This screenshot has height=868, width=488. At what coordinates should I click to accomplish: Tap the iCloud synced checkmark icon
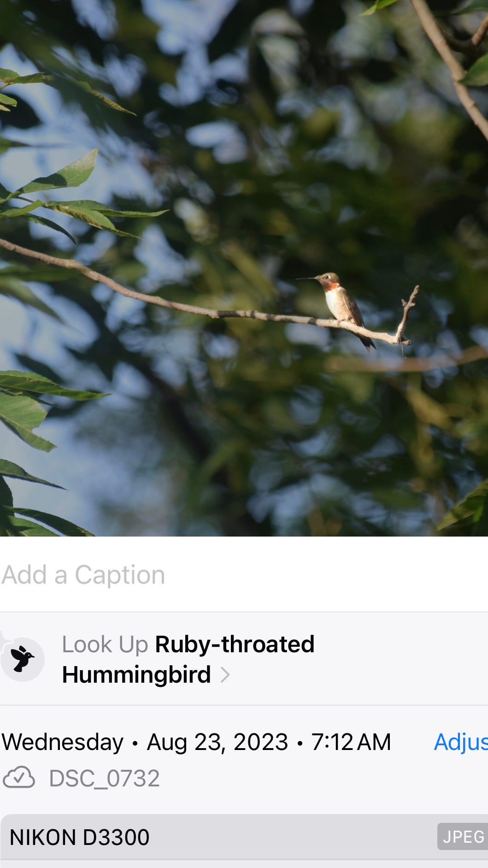click(x=19, y=778)
